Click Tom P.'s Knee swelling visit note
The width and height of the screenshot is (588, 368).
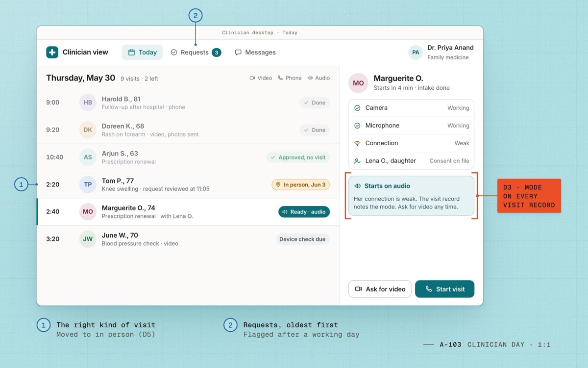(156, 189)
